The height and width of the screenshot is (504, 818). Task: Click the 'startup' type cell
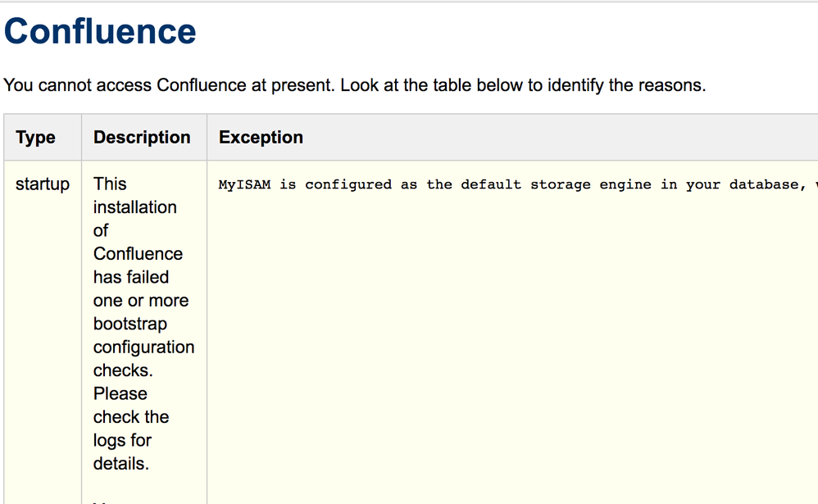43,184
